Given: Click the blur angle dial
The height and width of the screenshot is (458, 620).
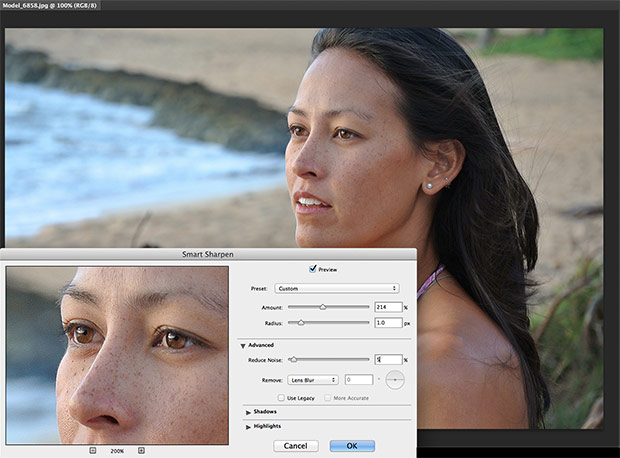Looking at the screenshot, I should coord(396,380).
